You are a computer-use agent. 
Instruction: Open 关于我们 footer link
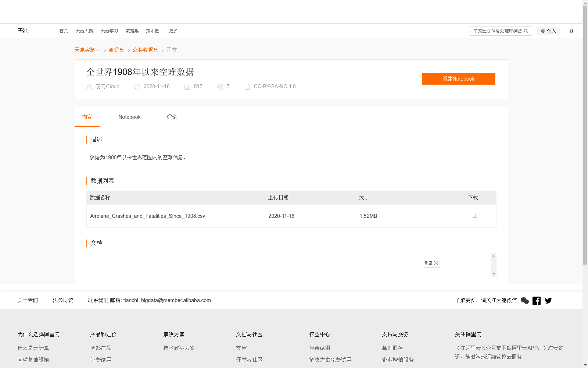point(28,300)
